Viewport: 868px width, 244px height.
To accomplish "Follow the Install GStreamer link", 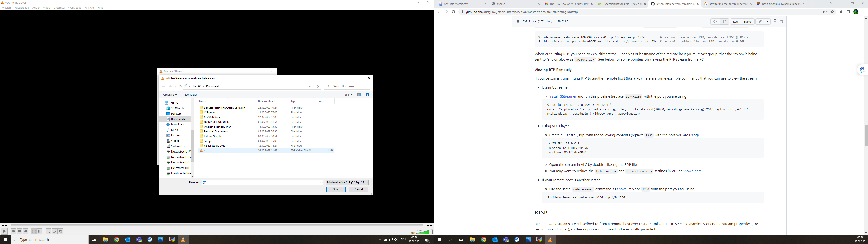I will pos(562,96).
